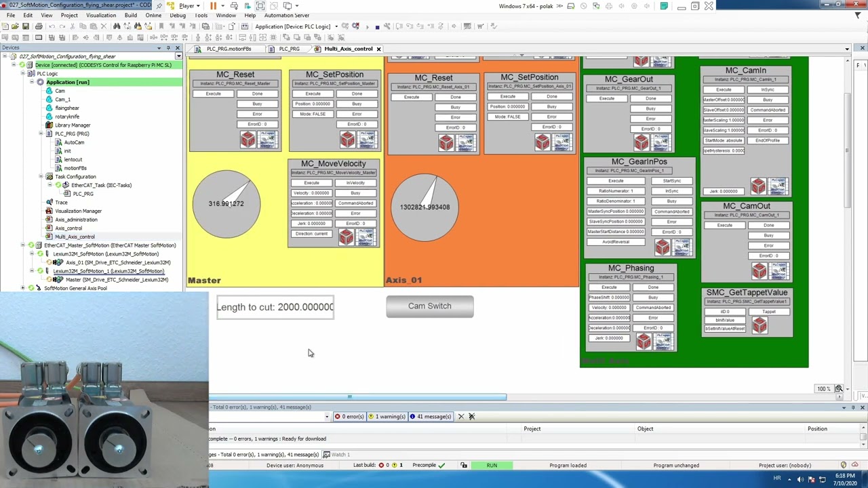Screen dimensions: 868x488
Task: Toggle Execute on MC_MoveVelocity block
Action: [311, 183]
